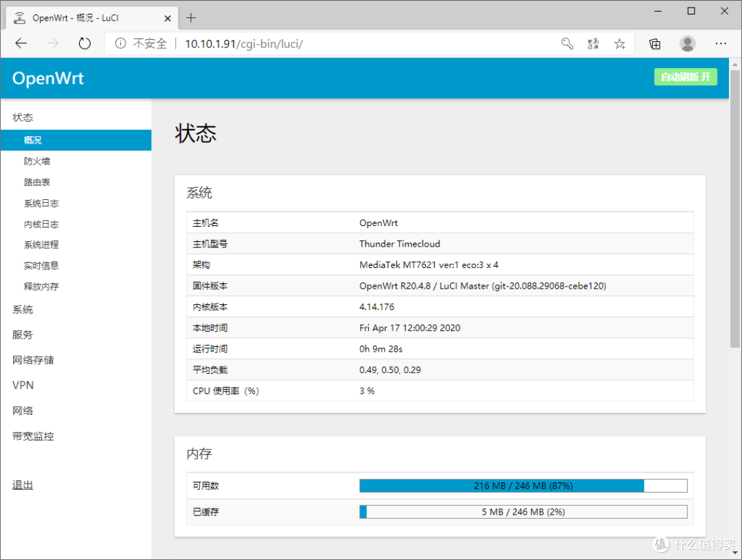Viewport: 742px width, 560px height.
Task: Click the 退出 logout link
Action: 23,484
